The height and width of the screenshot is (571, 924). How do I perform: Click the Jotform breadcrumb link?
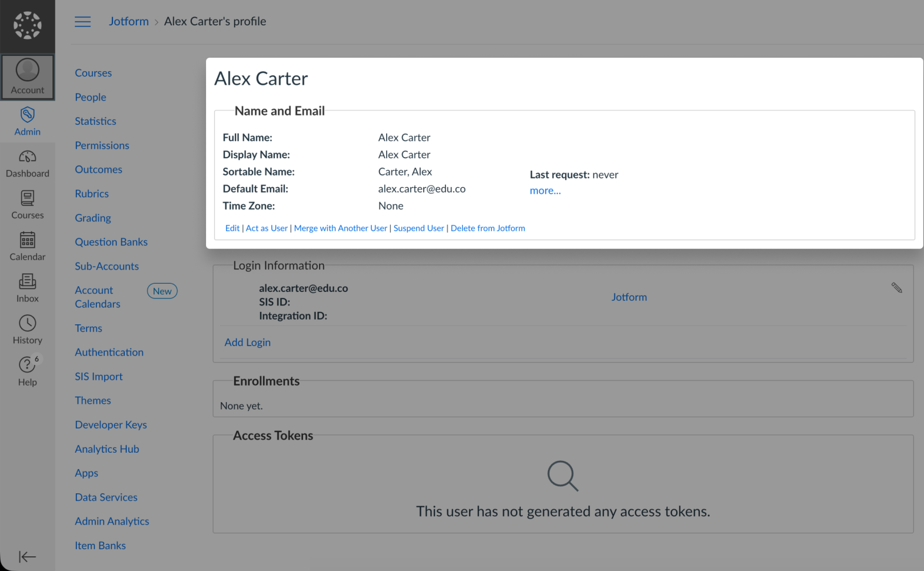click(129, 21)
